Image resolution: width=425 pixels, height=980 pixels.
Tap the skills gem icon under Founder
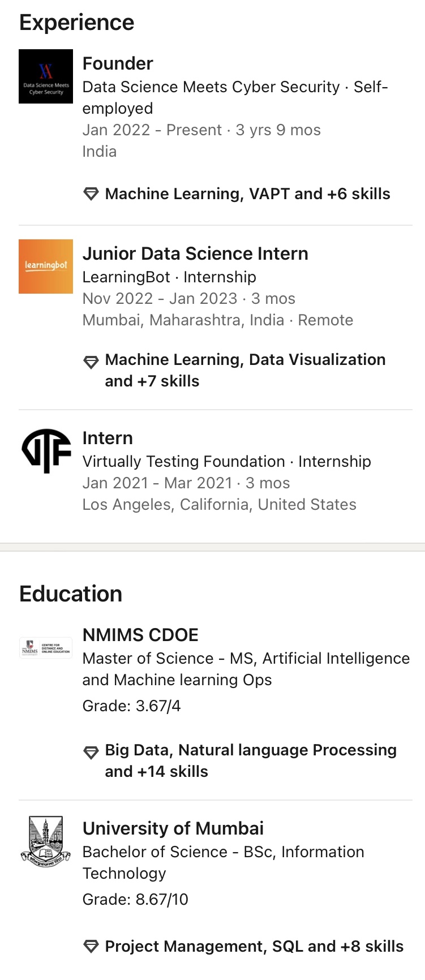coord(91,194)
